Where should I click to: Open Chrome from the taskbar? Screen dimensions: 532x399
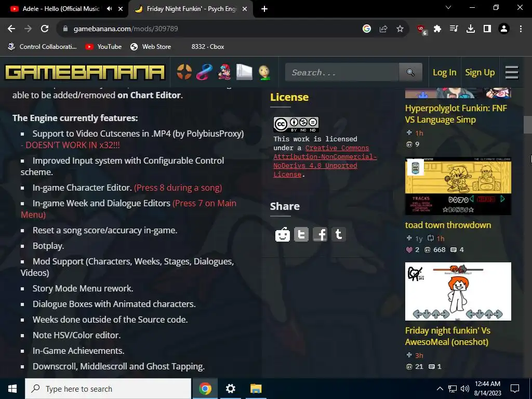click(x=205, y=389)
